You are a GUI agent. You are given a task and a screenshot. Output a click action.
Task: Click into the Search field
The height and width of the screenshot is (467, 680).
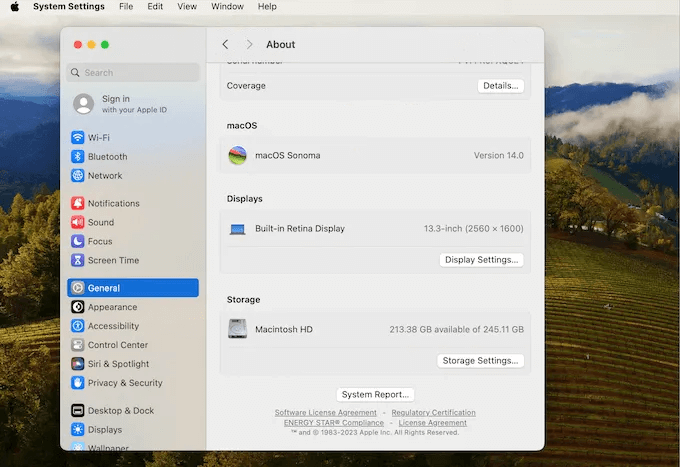(135, 73)
